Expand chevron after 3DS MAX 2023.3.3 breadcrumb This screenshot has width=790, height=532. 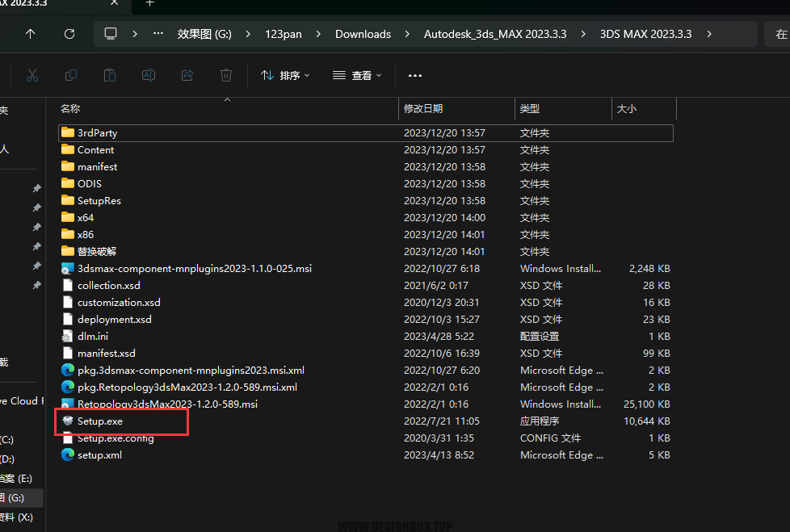pyautogui.click(x=709, y=34)
